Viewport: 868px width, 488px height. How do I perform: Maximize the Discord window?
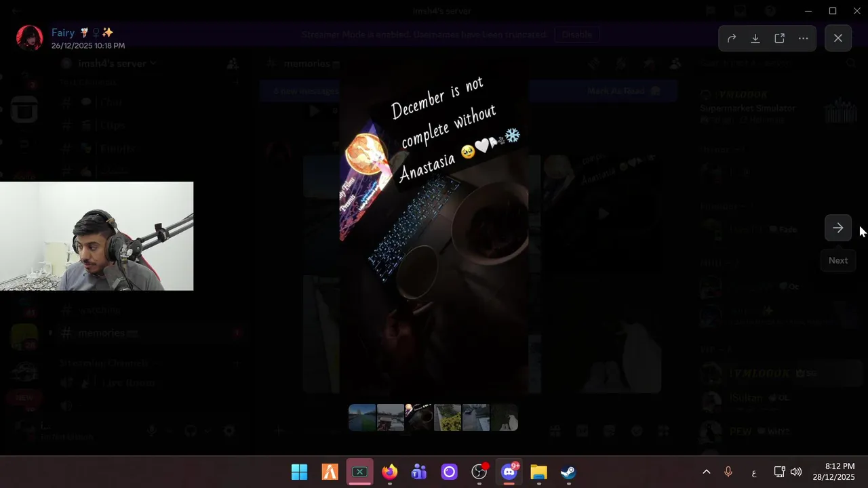(x=833, y=11)
